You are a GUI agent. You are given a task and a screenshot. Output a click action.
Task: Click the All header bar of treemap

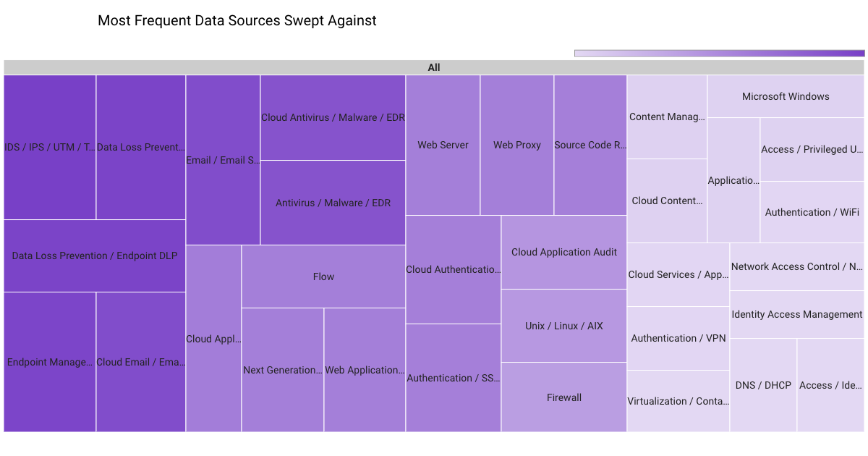(433, 67)
